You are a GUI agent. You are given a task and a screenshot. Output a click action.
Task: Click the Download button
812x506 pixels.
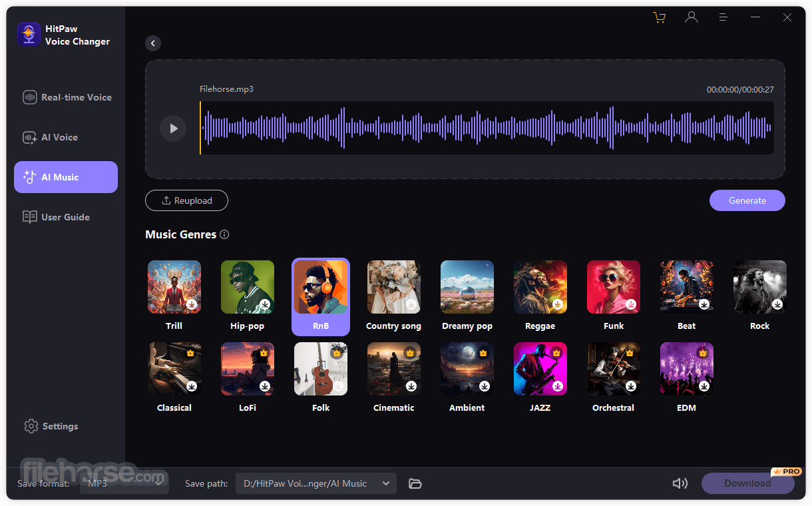tap(747, 483)
